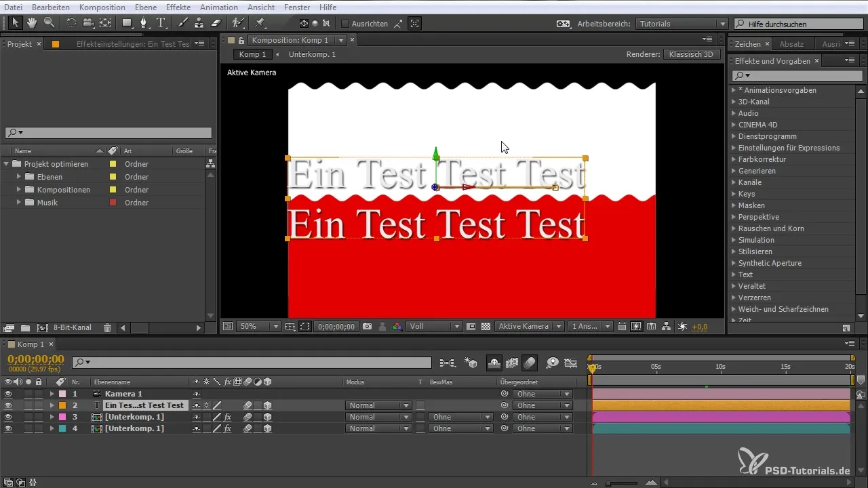Expand the Farbkorrektur effects category
The width and height of the screenshot is (868, 488).
coord(734,159)
